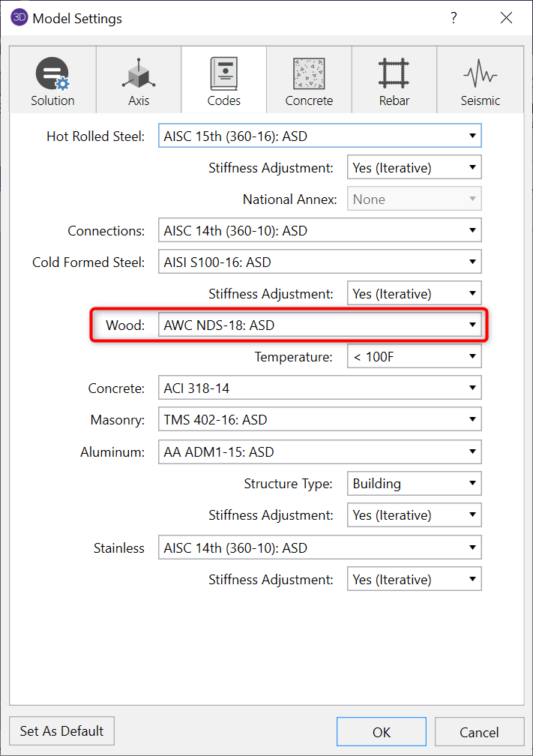Select the Axis tab icon
Screen dimensions: 533x756
(x=139, y=74)
